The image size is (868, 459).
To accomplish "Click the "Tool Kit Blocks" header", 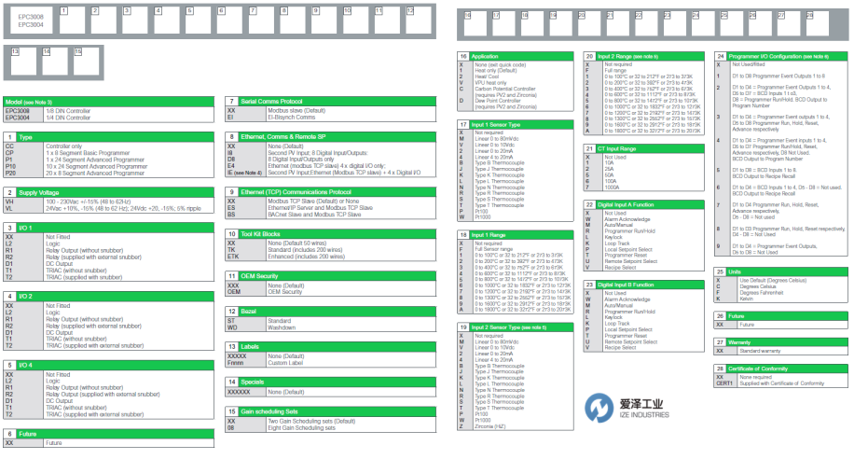I will [330, 233].
